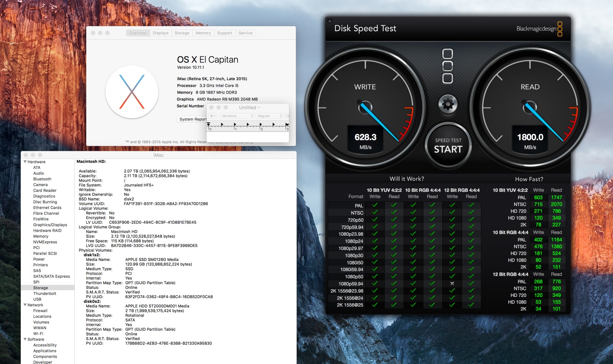
Task: Switch to the Storage tab
Action: point(182,33)
